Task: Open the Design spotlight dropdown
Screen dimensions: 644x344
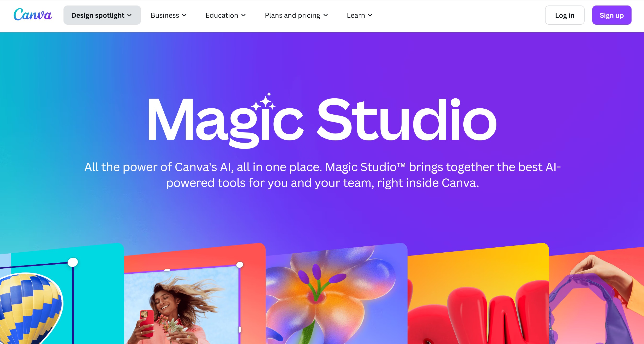Action: [102, 15]
